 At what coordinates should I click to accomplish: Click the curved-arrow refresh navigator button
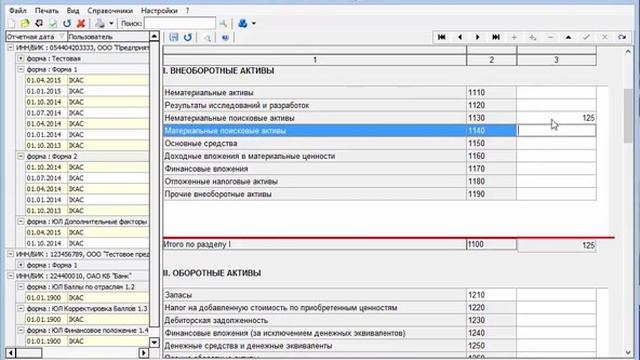[x=622, y=37]
